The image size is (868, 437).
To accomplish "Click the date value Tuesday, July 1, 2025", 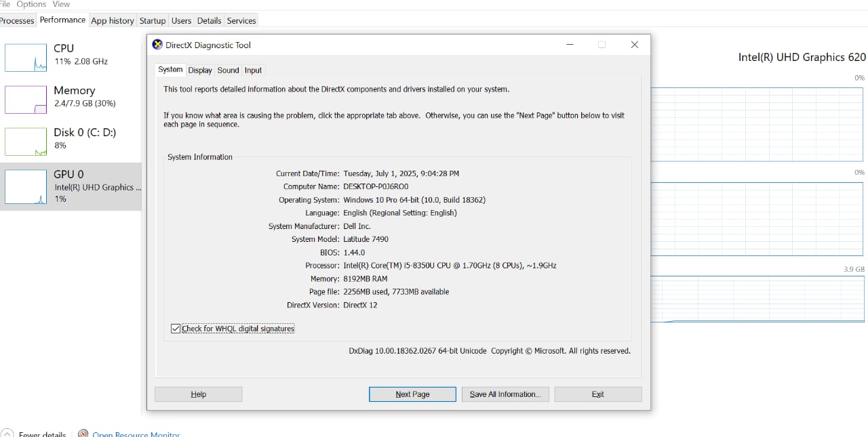I will 401,173.
